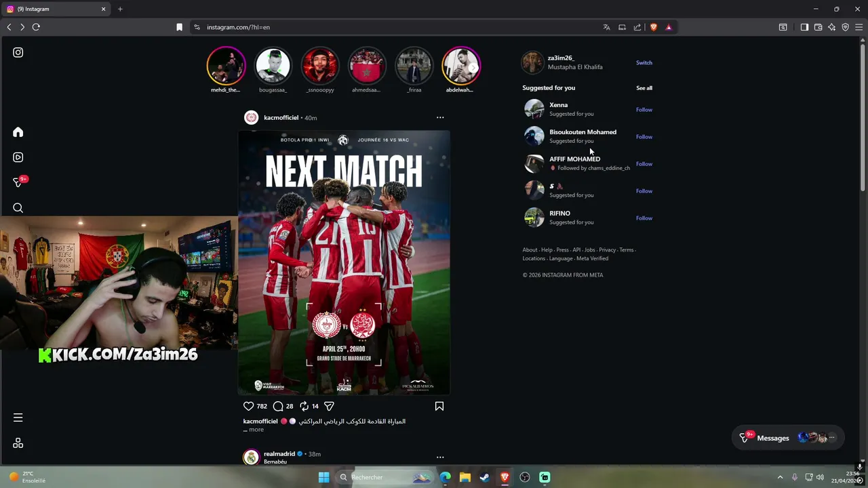Screen dimensions: 868x488
Task: Open a new browser tab
Action: [120, 9]
